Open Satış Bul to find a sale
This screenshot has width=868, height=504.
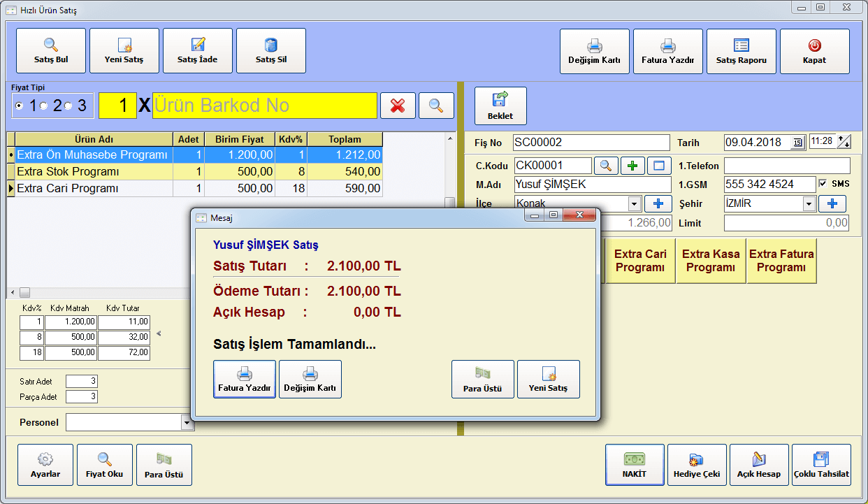point(51,51)
